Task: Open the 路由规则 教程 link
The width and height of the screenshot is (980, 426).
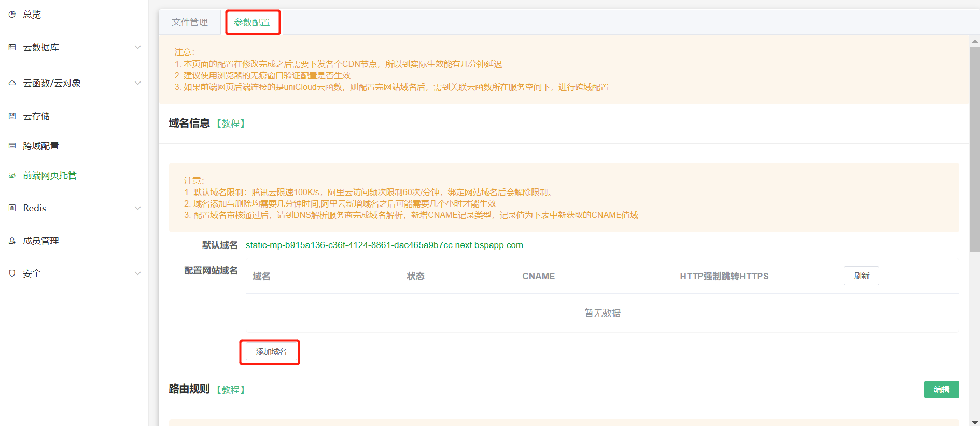Action: tap(231, 390)
